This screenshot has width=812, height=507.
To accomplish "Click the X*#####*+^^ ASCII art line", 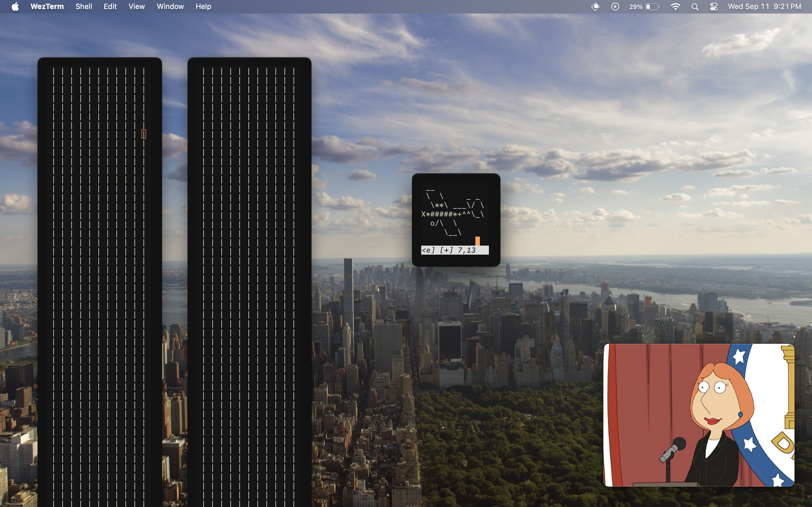I will pyautogui.click(x=452, y=214).
